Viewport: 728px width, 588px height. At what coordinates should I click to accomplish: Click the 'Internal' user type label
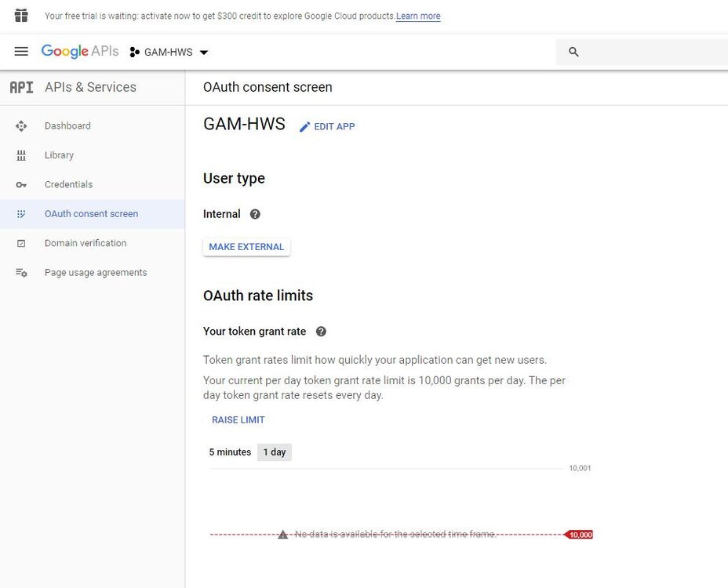(221, 214)
